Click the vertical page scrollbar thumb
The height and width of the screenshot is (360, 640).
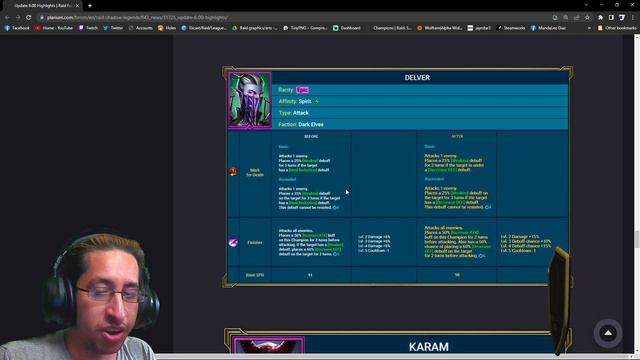pyautogui.click(x=636, y=239)
